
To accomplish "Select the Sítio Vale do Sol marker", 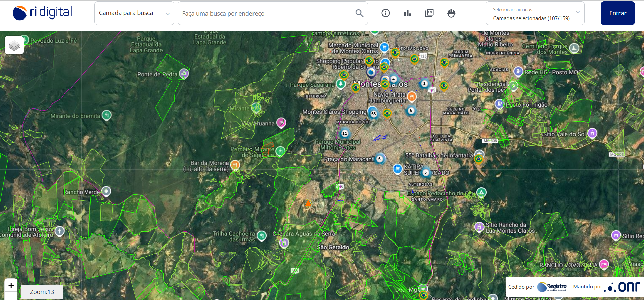I will pyautogui.click(x=592, y=133).
